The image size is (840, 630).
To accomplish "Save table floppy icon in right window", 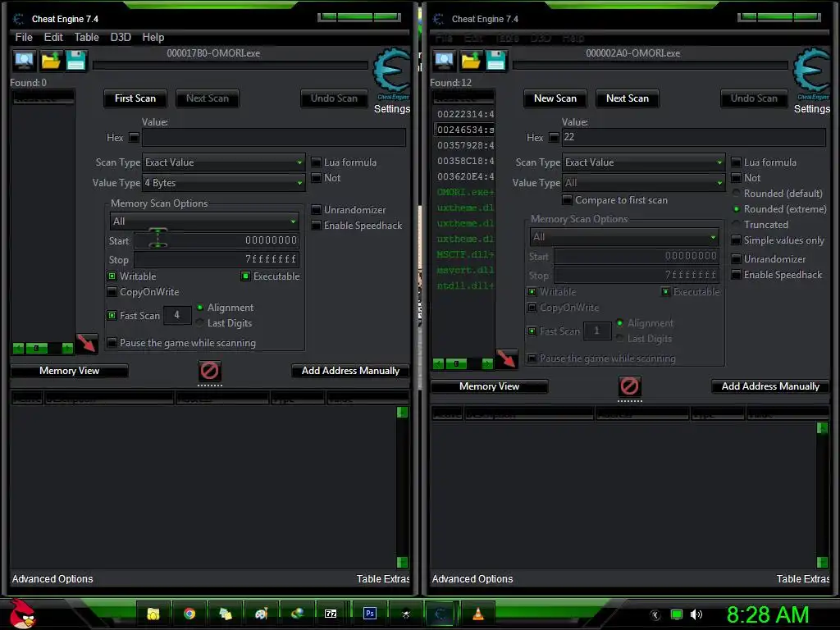I will click(x=496, y=61).
